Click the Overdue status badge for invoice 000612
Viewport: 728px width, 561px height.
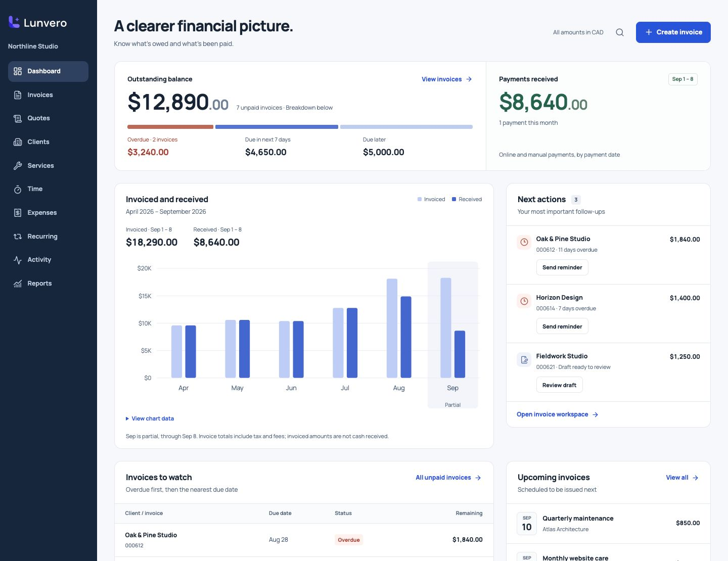pyautogui.click(x=349, y=540)
